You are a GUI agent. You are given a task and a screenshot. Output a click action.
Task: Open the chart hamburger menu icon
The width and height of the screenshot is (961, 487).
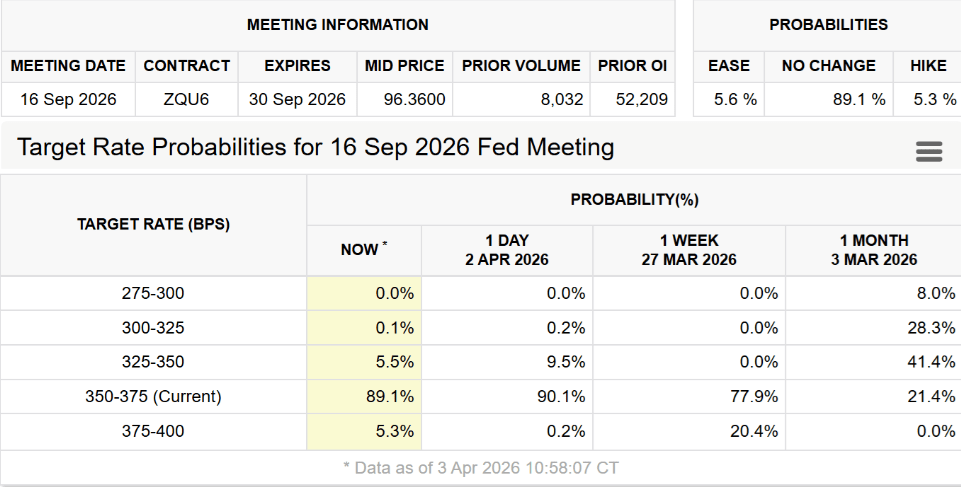pos(929,151)
